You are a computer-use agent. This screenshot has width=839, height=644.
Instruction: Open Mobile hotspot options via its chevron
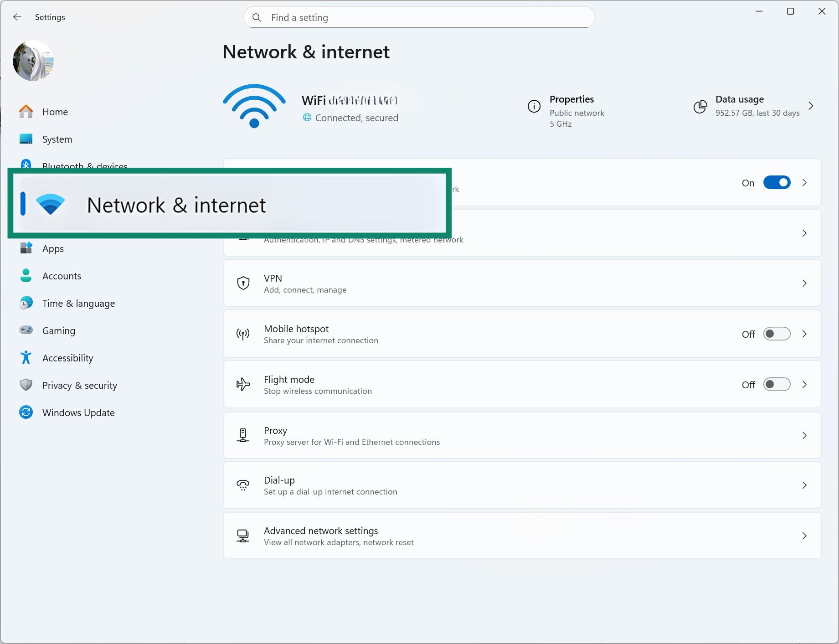(805, 334)
